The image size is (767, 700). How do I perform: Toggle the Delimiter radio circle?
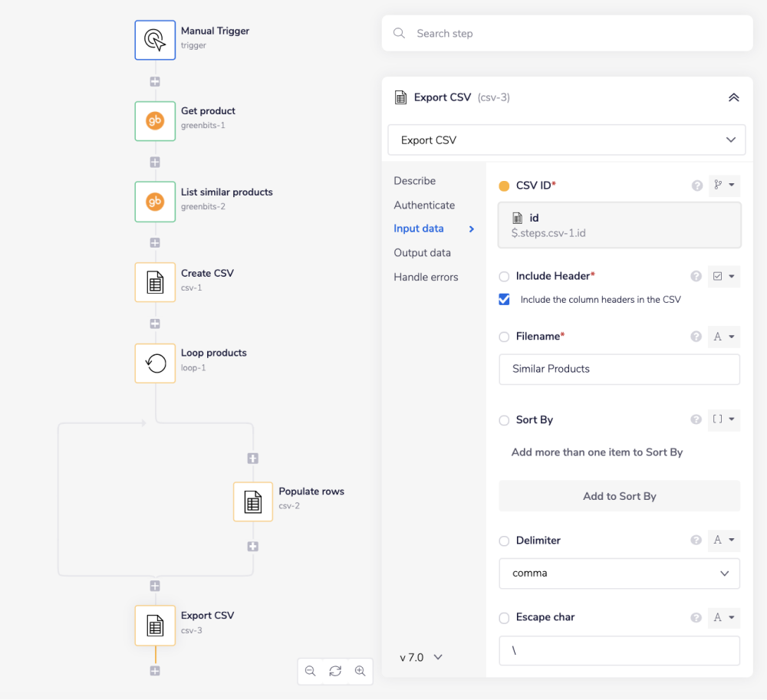(x=504, y=541)
